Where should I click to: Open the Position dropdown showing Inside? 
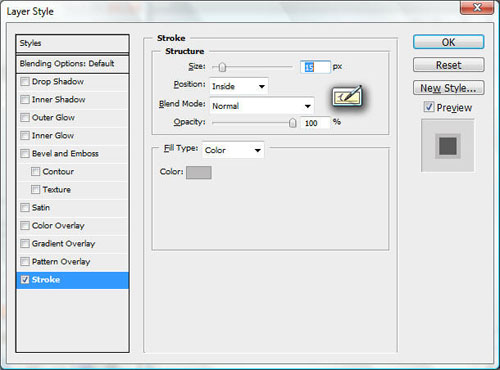239,86
